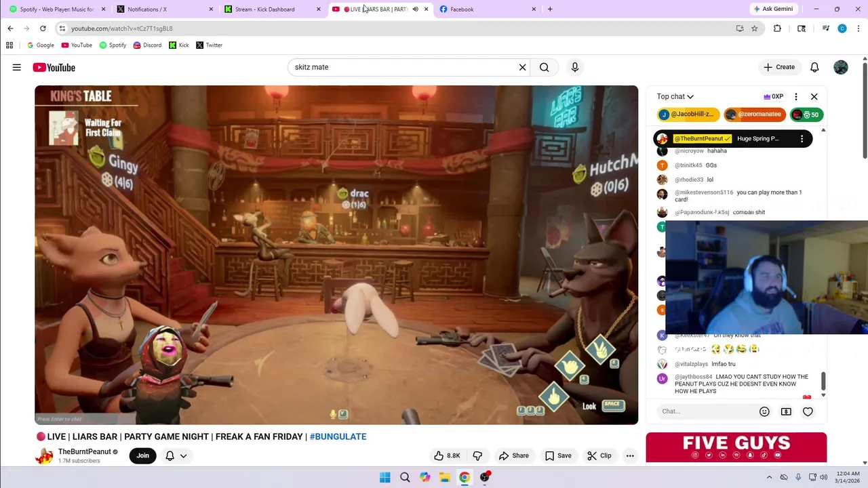The height and width of the screenshot is (488, 868).
Task: Open more actions ellipsis under video
Action: 630,455
